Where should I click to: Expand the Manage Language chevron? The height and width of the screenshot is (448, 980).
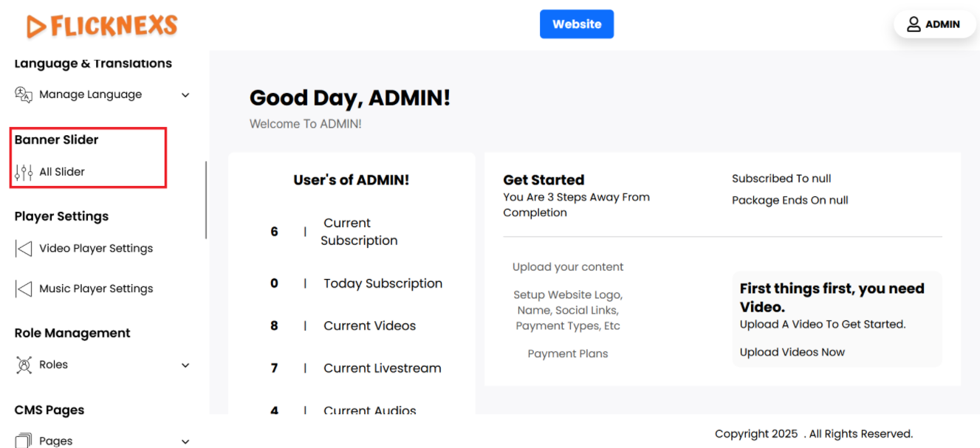pyautogui.click(x=185, y=95)
